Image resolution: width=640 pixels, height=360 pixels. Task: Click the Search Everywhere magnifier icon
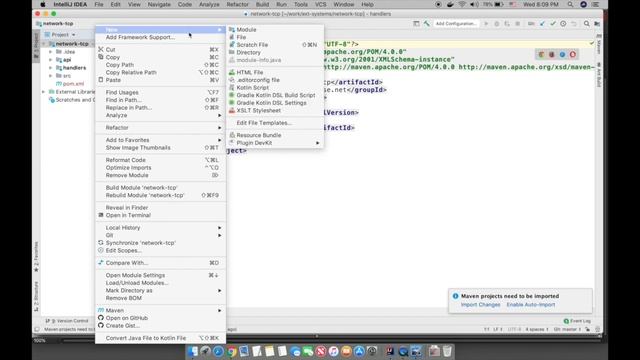(587, 24)
